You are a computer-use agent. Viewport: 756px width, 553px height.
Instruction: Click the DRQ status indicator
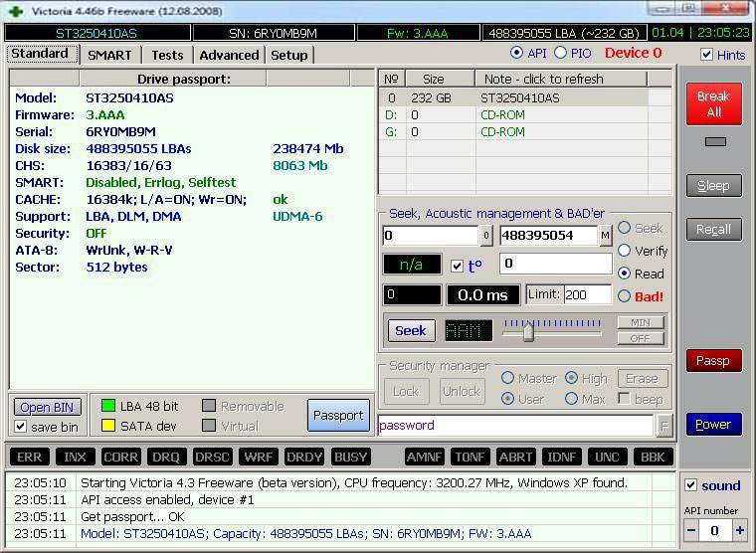coord(166,458)
